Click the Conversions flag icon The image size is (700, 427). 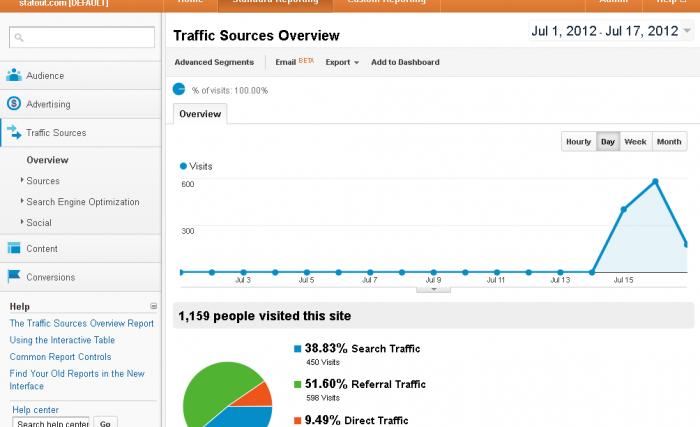coord(14,276)
